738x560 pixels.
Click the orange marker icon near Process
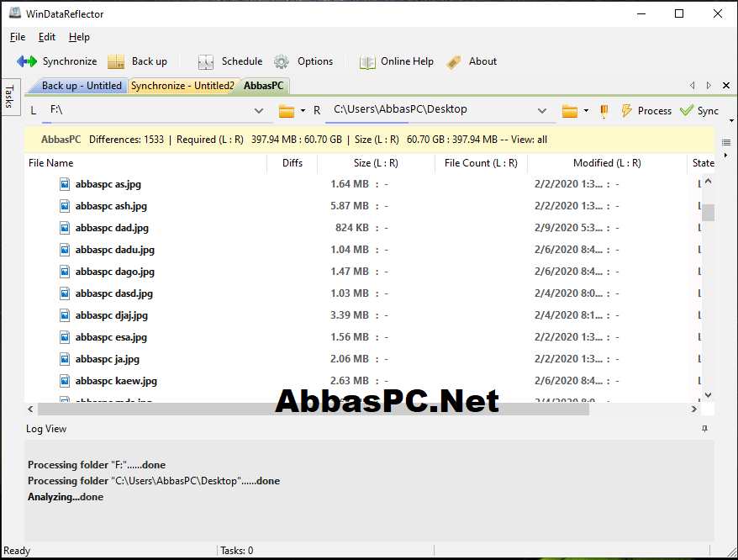tap(604, 111)
